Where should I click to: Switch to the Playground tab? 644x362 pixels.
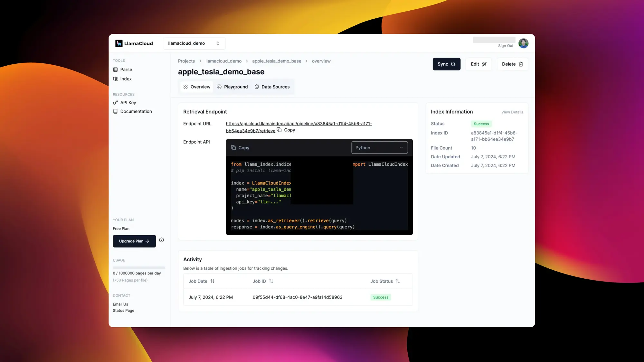click(x=232, y=87)
